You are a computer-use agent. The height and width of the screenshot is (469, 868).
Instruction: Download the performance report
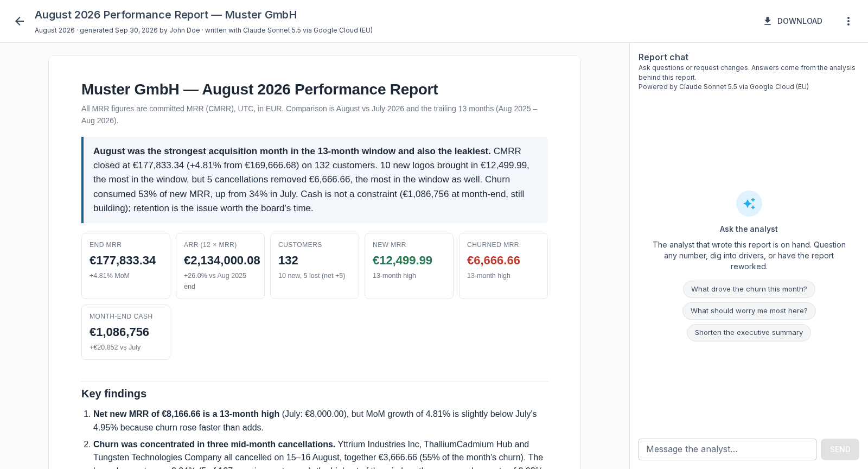tap(793, 21)
